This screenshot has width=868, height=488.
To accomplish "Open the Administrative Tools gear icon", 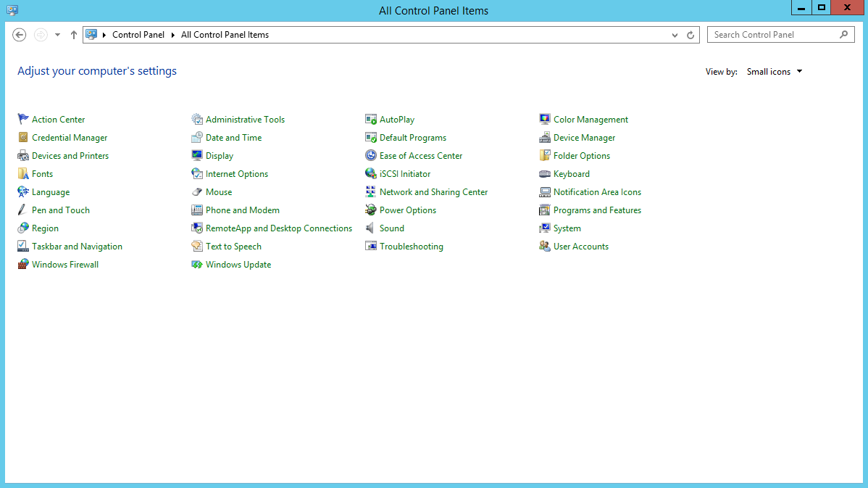I will click(x=196, y=119).
